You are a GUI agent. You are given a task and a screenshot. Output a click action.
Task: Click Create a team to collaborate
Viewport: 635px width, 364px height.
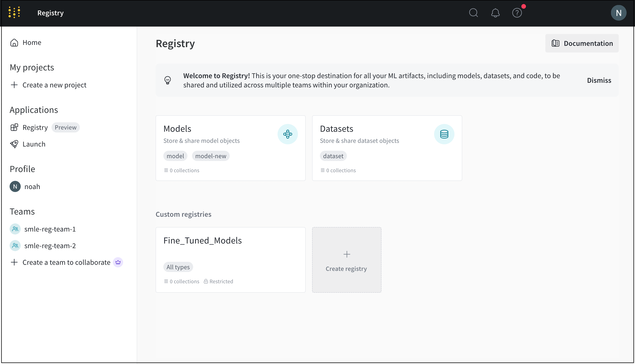point(66,262)
